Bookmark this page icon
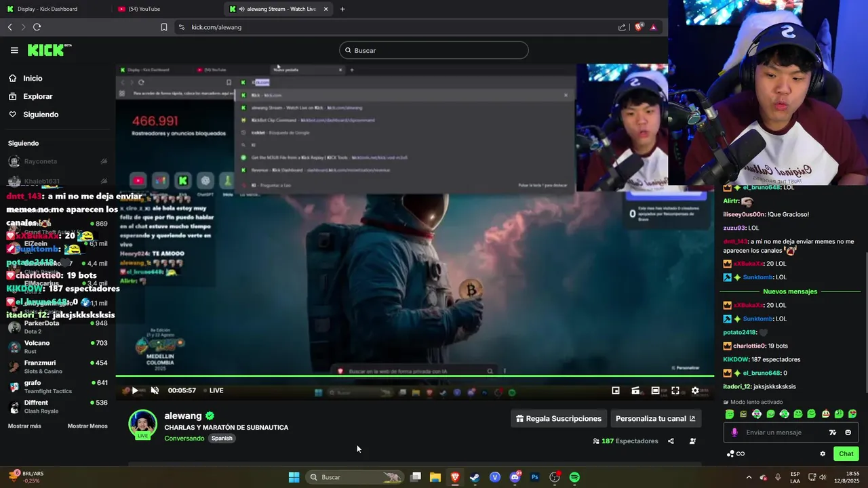The height and width of the screenshot is (488, 868). click(x=164, y=27)
